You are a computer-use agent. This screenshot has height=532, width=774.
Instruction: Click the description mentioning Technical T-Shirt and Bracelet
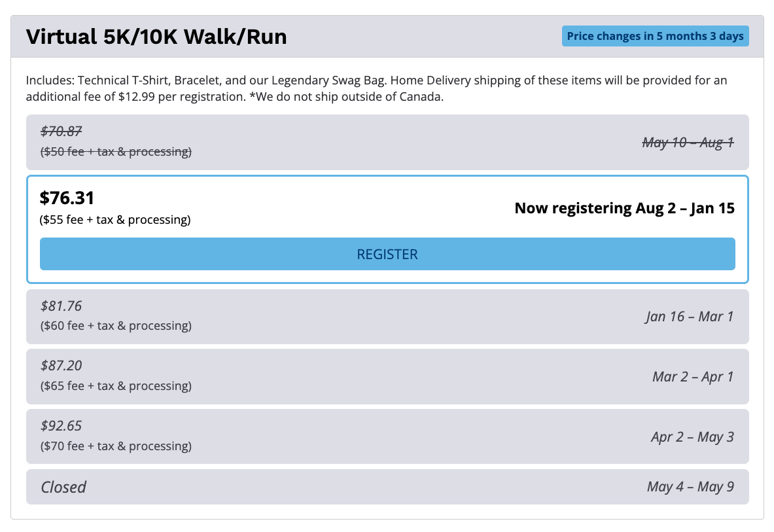376,88
